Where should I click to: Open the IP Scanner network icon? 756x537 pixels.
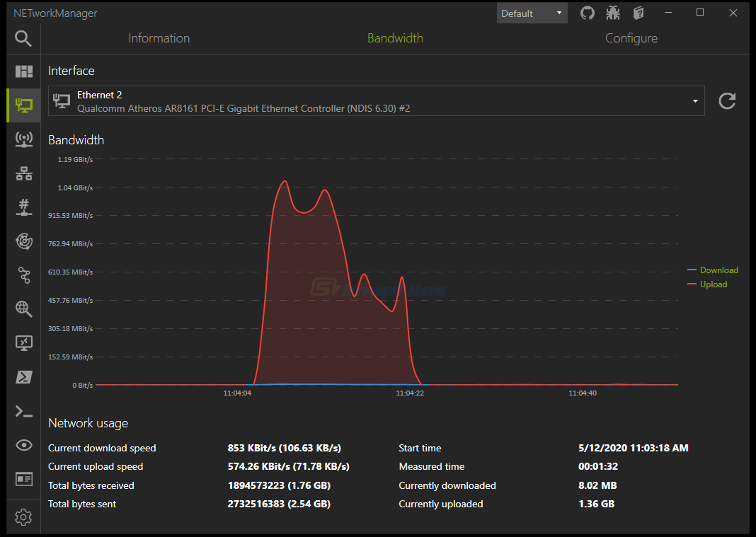[23, 173]
